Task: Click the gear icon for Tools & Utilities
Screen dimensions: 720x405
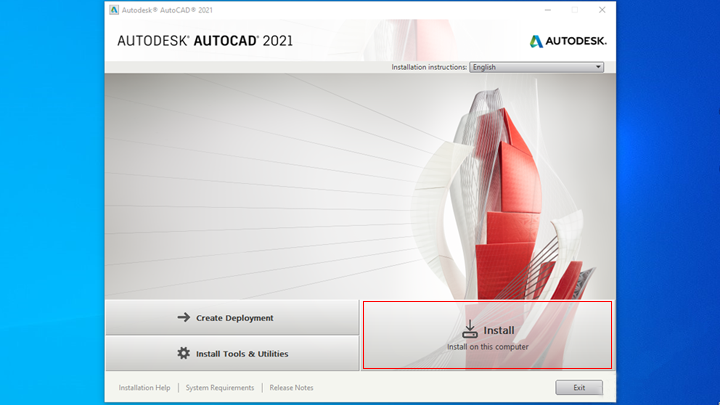Action: (x=183, y=353)
